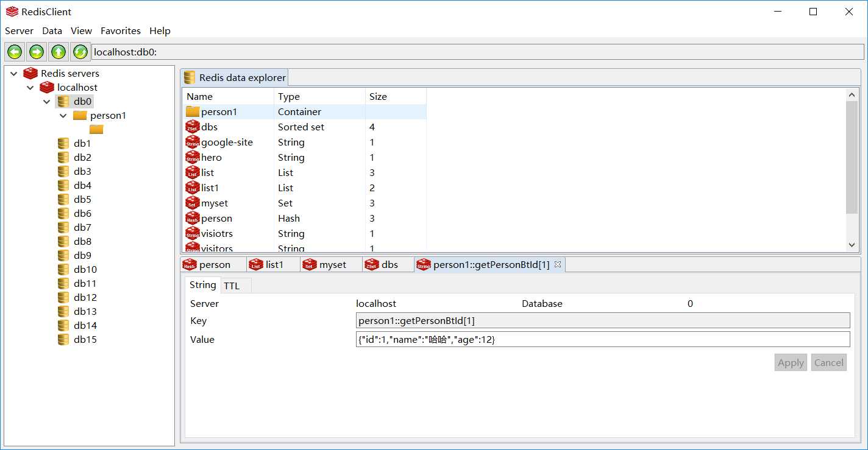Screen dimensions: 868x450
Task: Click the Redis servers root icon
Action: (x=30, y=73)
